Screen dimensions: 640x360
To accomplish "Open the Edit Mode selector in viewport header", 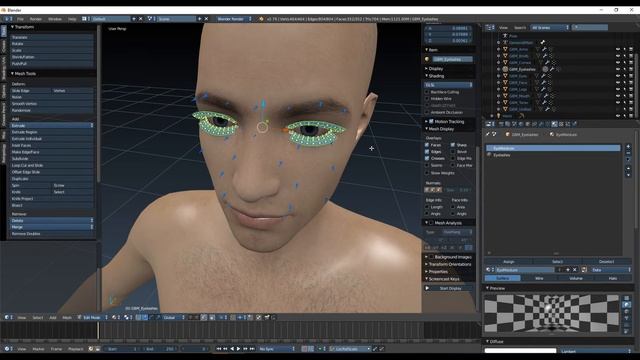I will [x=93, y=317].
